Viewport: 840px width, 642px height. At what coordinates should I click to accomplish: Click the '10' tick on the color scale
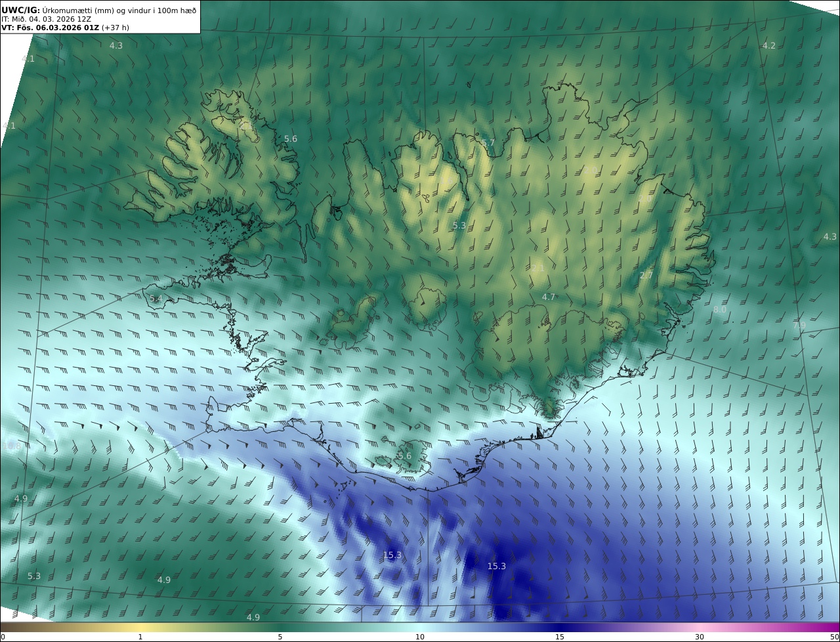420,637
